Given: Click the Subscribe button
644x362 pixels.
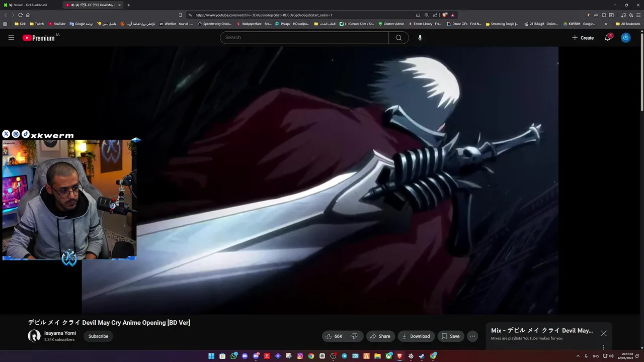Looking at the screenshot, I should (98, 336).
